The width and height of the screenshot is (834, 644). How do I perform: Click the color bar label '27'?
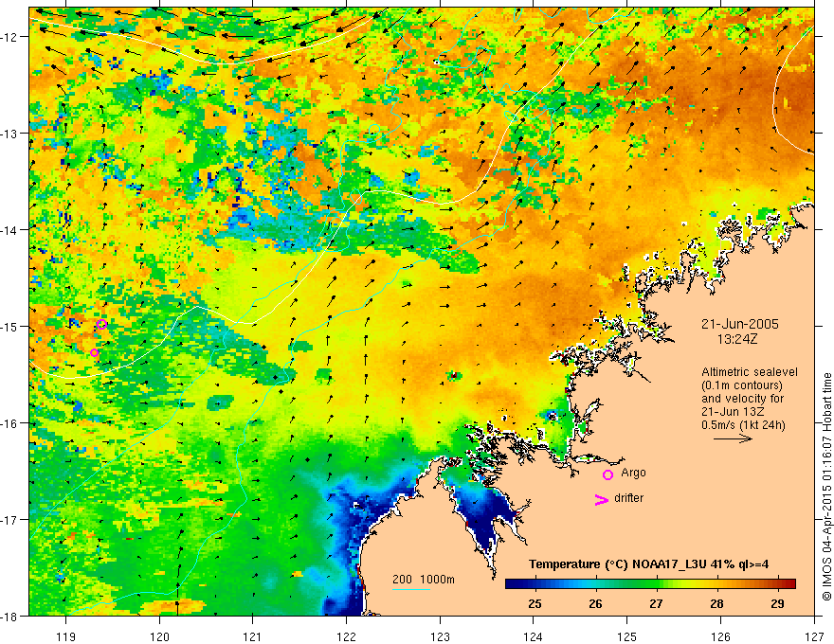[x=657, y=603]
